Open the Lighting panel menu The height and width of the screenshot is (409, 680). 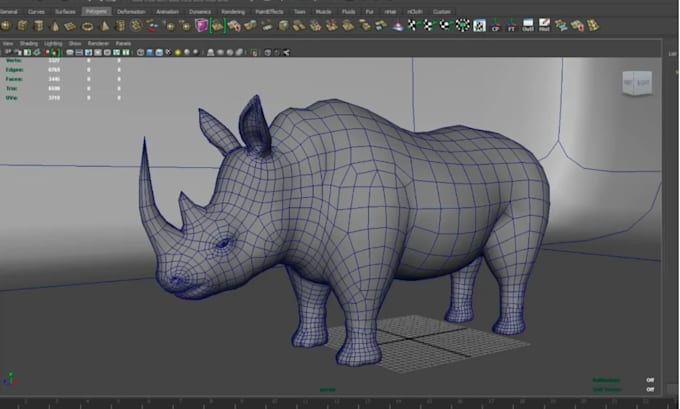coord(53,43)
